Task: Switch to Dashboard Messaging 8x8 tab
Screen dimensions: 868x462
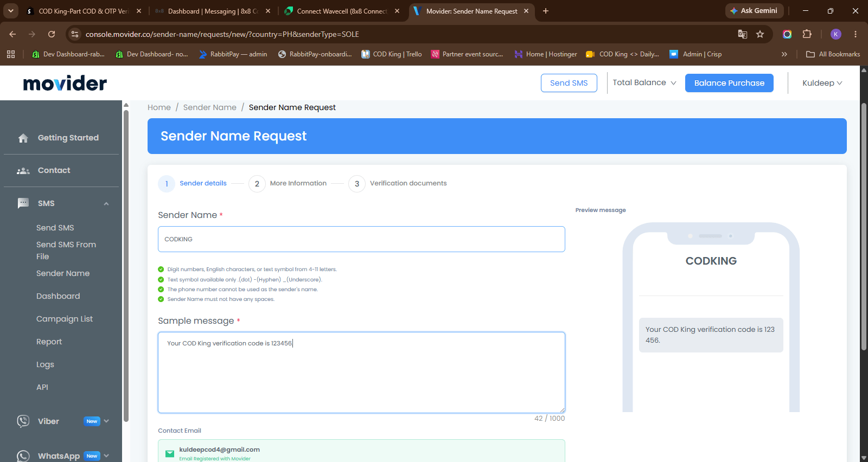Action: coord(213,11)
